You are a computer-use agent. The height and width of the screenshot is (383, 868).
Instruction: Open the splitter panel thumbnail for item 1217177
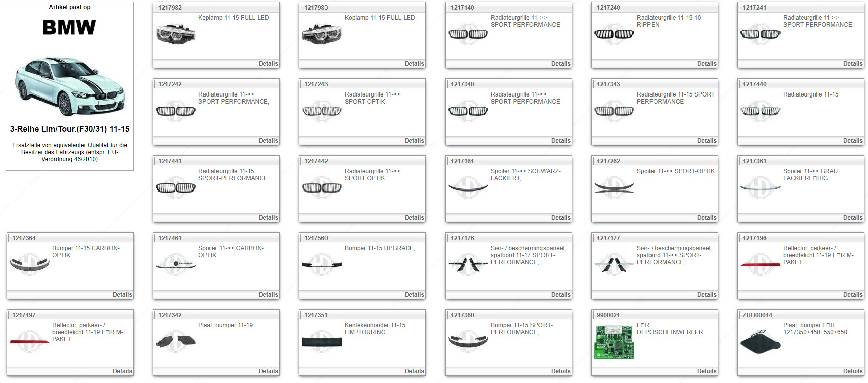pos(614,265)
